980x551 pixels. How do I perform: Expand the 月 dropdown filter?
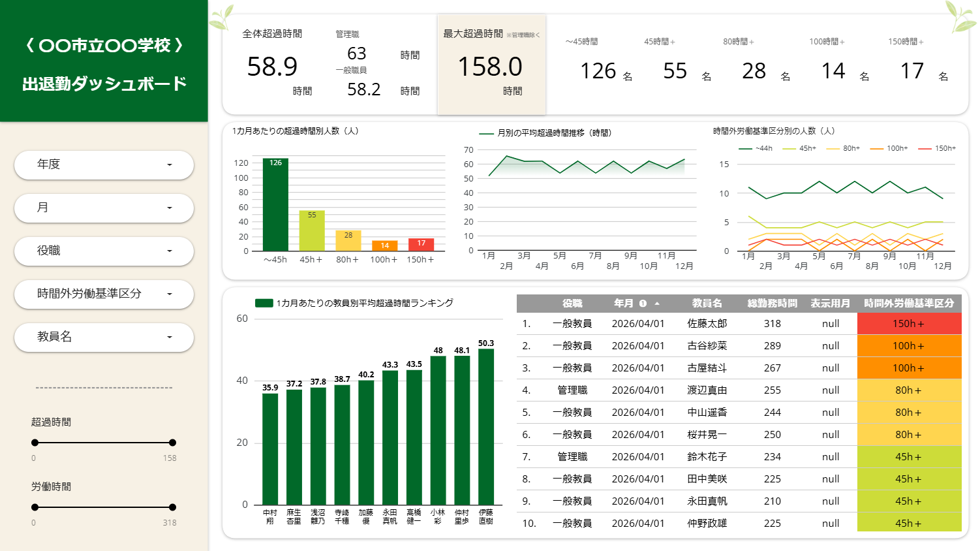[104, 208]
